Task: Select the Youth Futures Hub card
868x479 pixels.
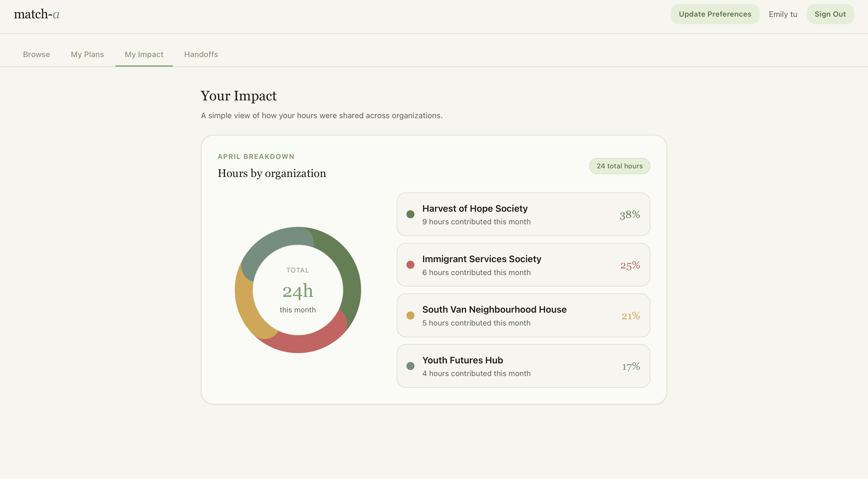Action: (523, 366)
